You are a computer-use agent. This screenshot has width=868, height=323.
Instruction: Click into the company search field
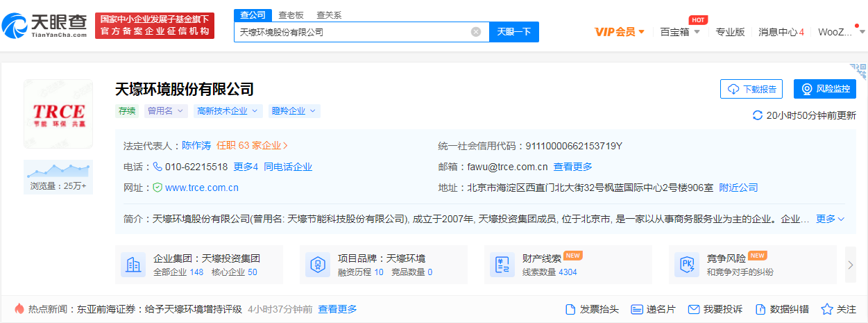click(x=352, y=32)
